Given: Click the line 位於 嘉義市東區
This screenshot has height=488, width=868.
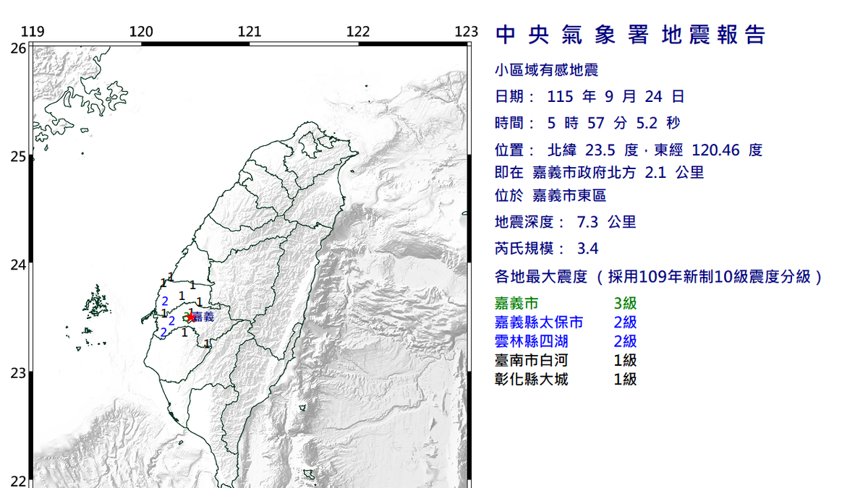Looking at the screenshot, I should [550, 195].
